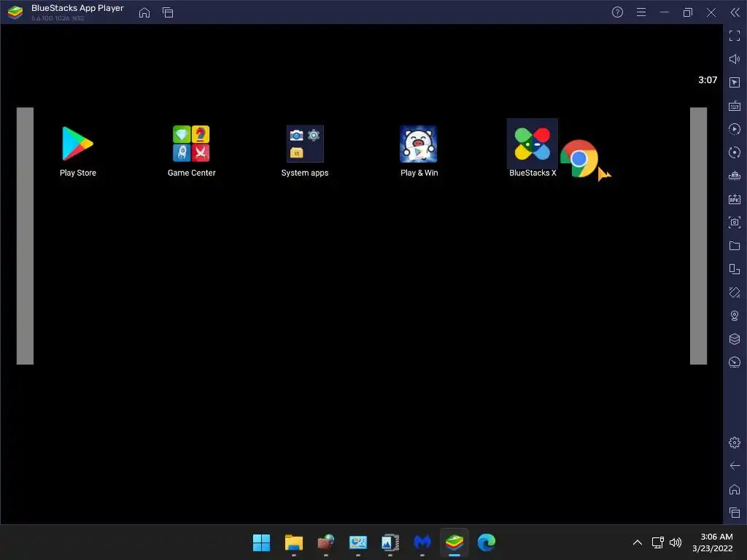Open Malwarebytes from taskbar
Image resolution: width=747 pixels, height=560 pixels.
[x=422, y=542]
